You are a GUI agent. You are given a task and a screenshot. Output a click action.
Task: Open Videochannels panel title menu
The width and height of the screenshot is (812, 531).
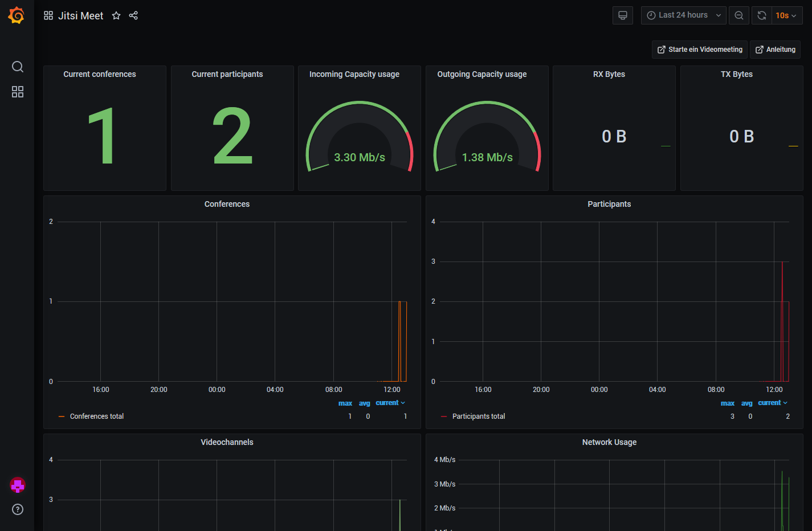pyautogui.click(x=227, y=442)
